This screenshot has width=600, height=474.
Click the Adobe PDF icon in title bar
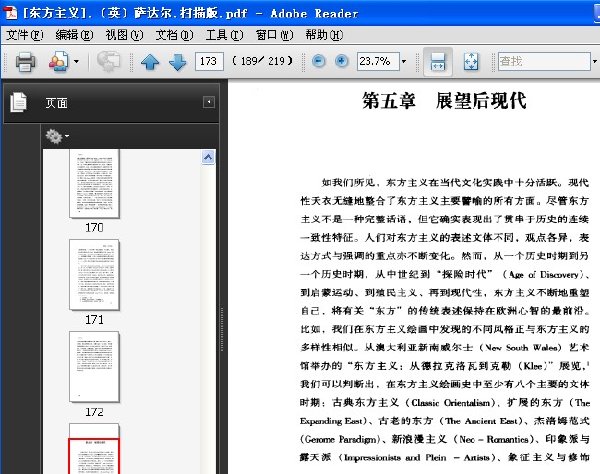[10, 13]
